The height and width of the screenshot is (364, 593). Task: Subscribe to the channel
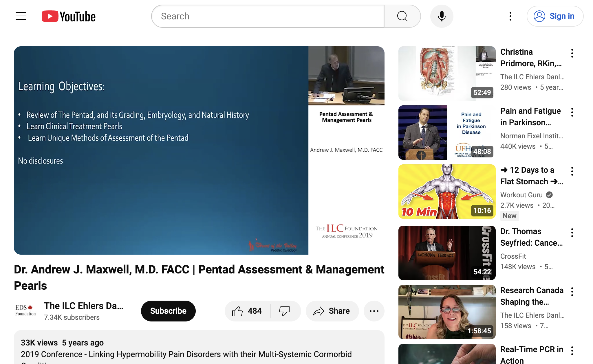point(168,311)
